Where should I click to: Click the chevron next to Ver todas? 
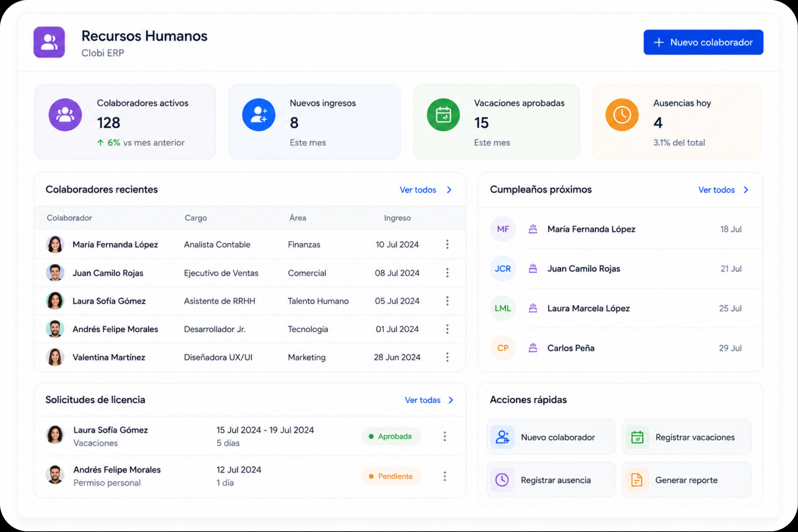click(x=451, y=400)
